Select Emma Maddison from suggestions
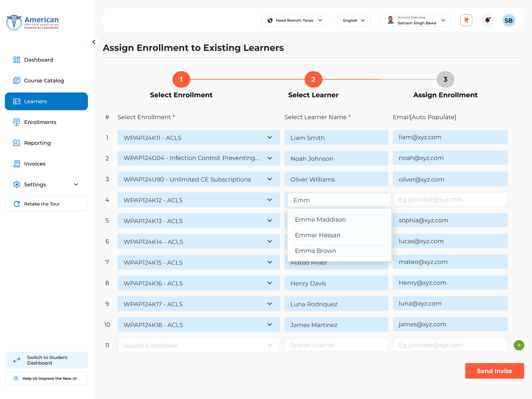 tap(339, 220)
